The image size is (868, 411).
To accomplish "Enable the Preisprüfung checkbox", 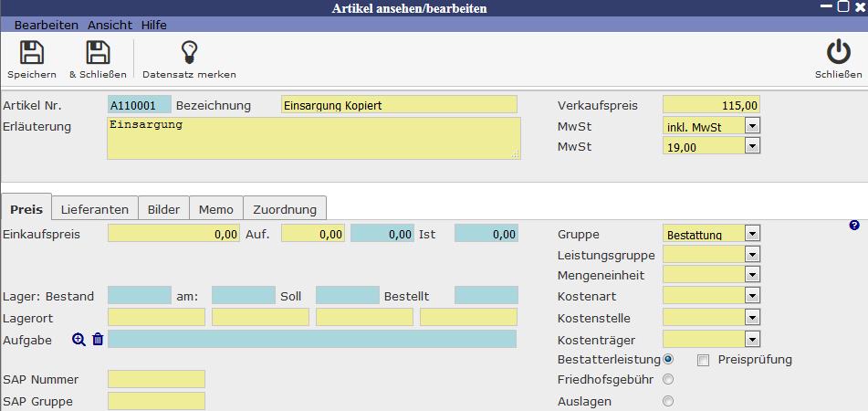I will [x=703, y=360].
